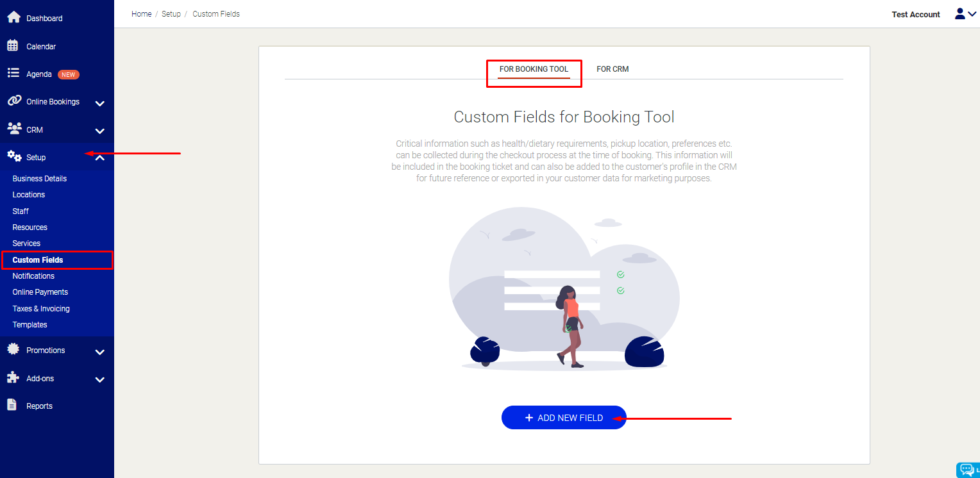
Task: Select the FOR BOOKING TOOL tab
Action: 534,69
